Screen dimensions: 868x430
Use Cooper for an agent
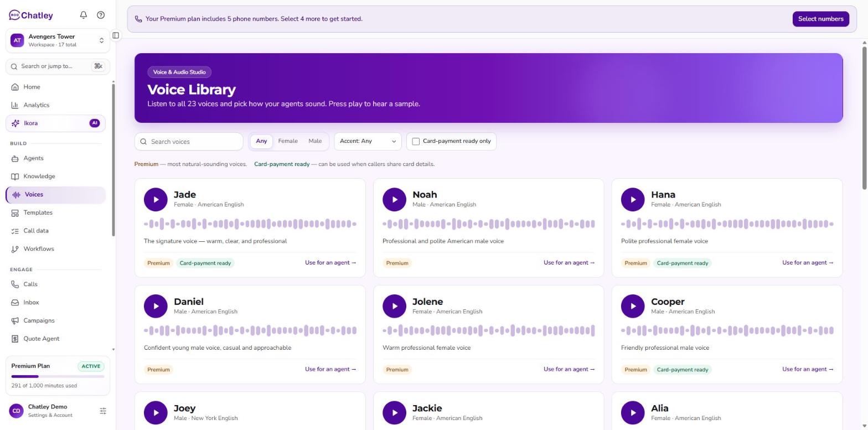point(808,369)
